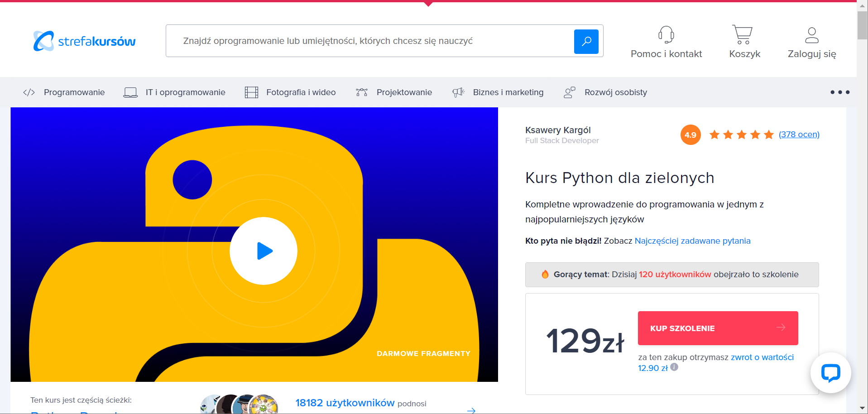The width and height of the screenshot is (868, 414).
Task: Open Pomoc i kontakt link text
Action: pyautogui.click(x=666, y=54)
